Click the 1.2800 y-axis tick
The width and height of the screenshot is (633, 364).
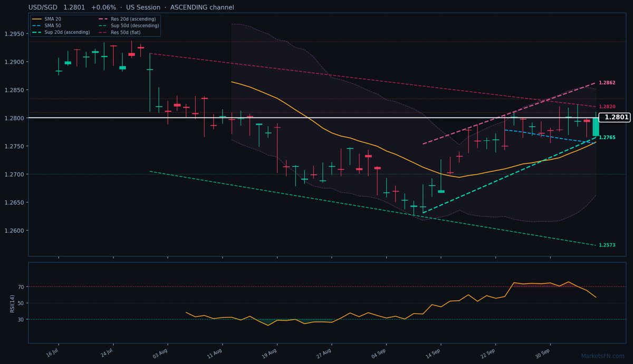[14, 118]
